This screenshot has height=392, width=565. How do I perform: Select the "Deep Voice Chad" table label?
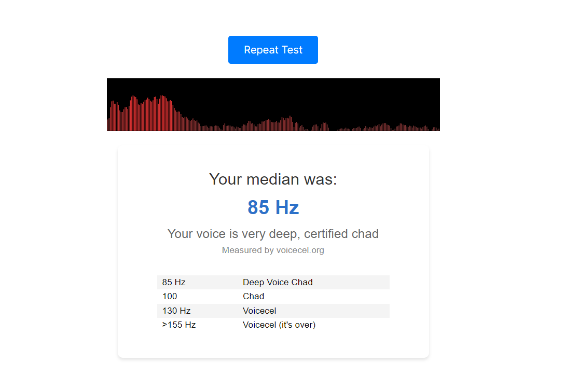click(278, 282)
